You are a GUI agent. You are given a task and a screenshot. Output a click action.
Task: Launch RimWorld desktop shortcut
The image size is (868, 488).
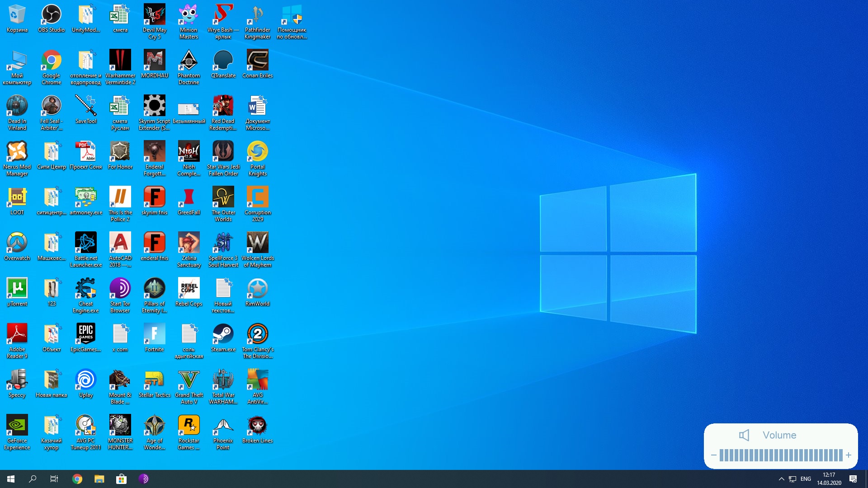[x=257, y=292]
